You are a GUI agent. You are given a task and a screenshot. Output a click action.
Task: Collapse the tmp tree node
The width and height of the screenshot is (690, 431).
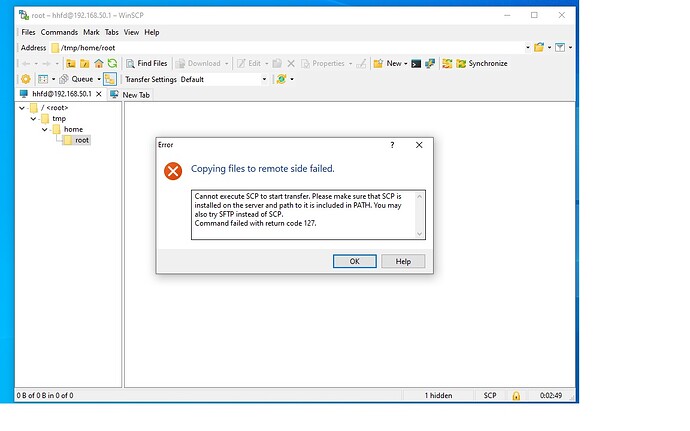[x=33, y=119]
